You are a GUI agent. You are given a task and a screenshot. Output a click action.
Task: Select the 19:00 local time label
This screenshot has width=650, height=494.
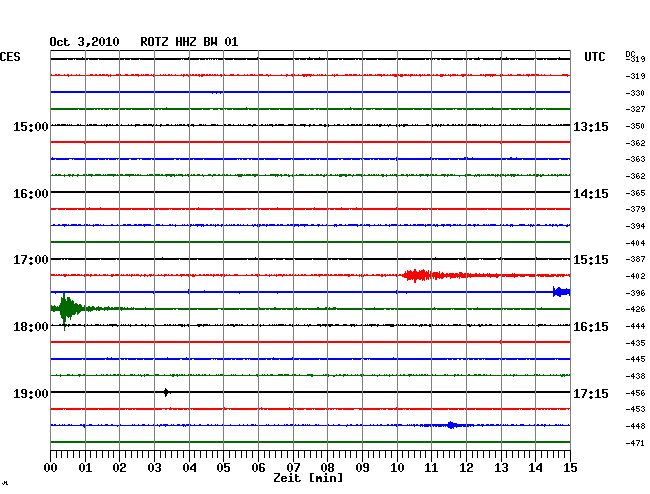click(x=31, y=393)
